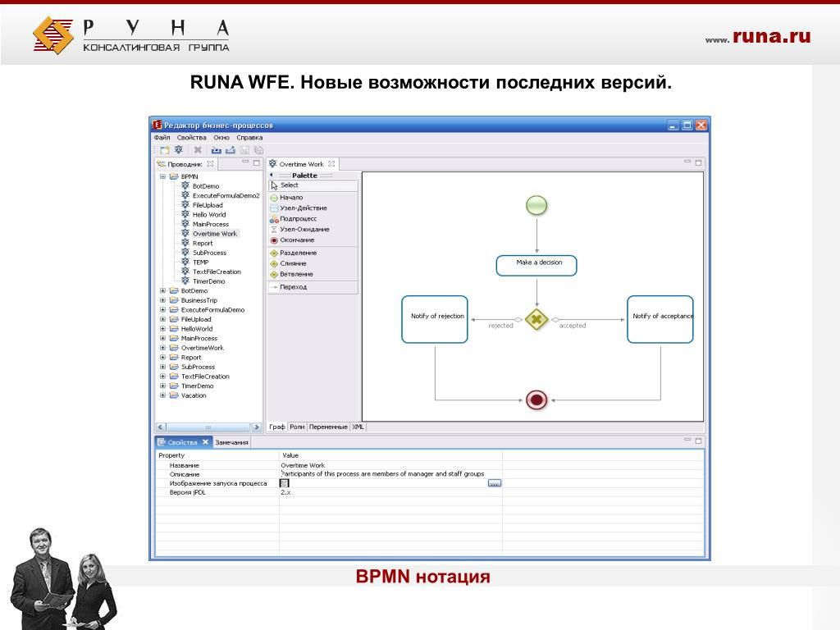
Task: Expand the Vacation folder
Action: coord(163,395)
